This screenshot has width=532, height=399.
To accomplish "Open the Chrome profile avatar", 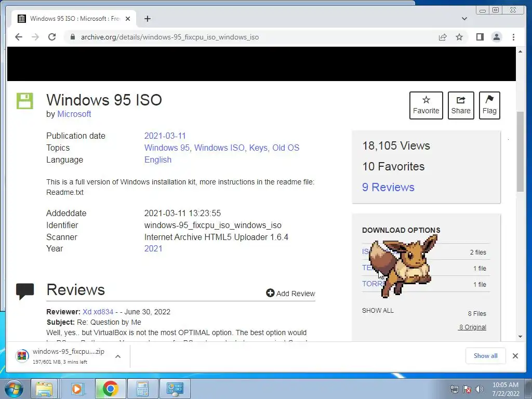I will [x=496, y=37].
